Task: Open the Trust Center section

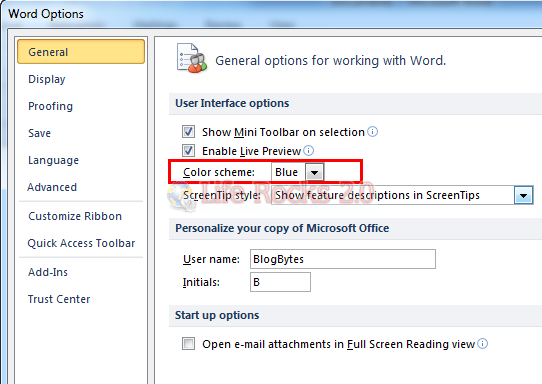Action: (59, 299)
